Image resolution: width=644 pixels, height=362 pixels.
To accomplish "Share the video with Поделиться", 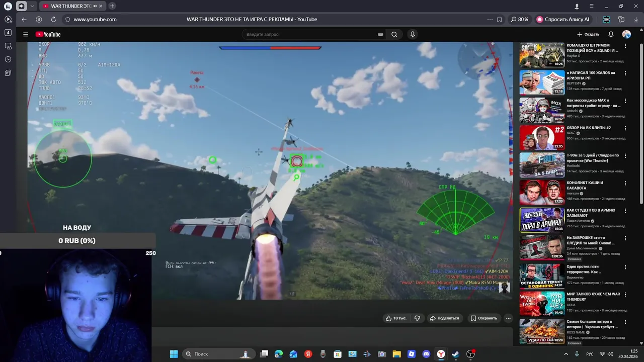I will point(444,318).
